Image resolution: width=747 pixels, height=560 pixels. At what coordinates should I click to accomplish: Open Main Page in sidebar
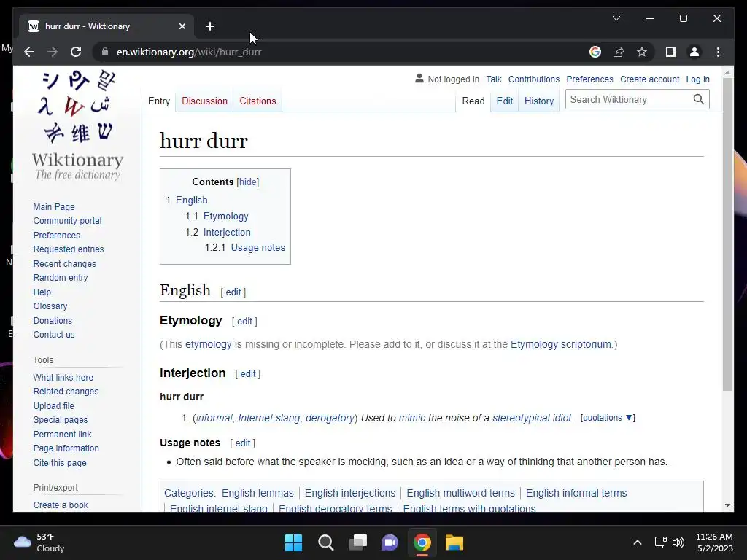[54, 206]
